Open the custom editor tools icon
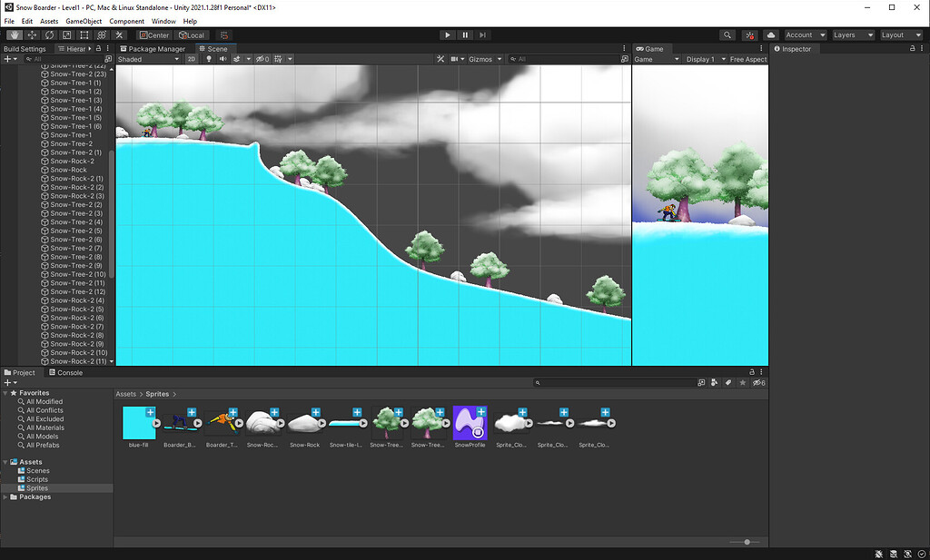 [120, 34]
